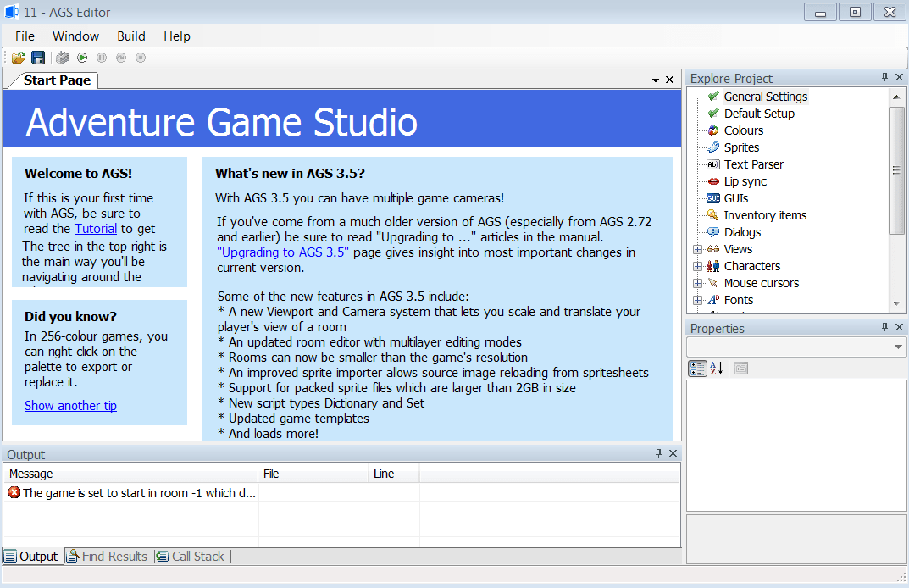This screenshot has width=909, height=588.
Task: Click the Build game toolbar icon
Action: click(63, 58)
